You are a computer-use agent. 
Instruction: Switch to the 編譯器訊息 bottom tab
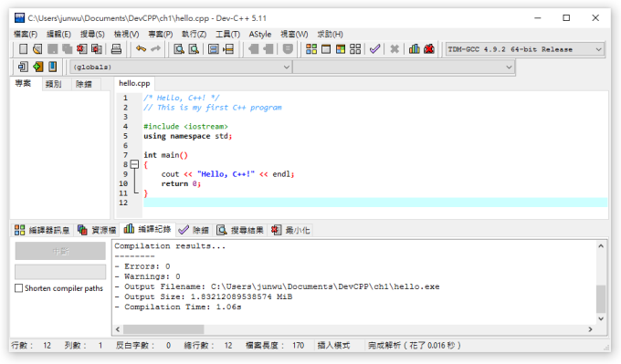click(x=42, y=230)
